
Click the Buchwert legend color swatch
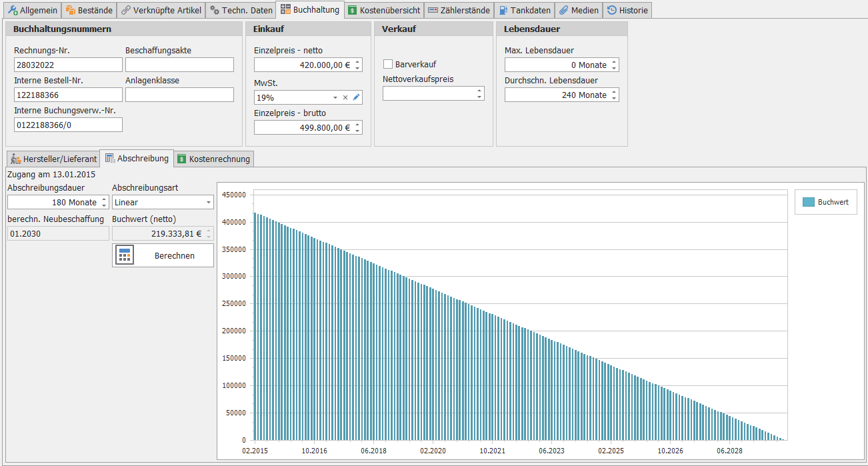click(x=808, y=202)
